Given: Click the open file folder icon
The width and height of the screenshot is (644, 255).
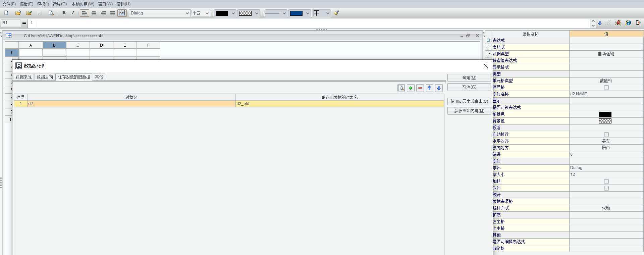Looking at the screenshot, I should click(18, 13).
